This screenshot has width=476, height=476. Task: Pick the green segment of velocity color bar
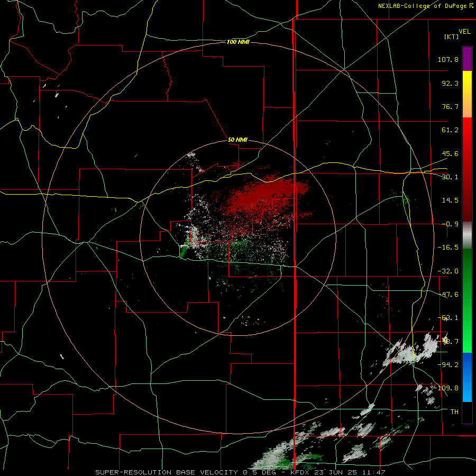coord(467,300)
